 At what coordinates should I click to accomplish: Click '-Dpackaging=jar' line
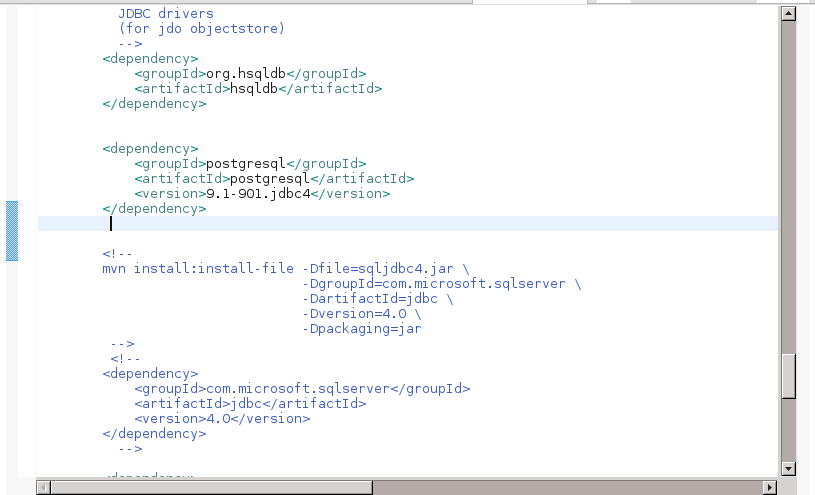(362, 329)
